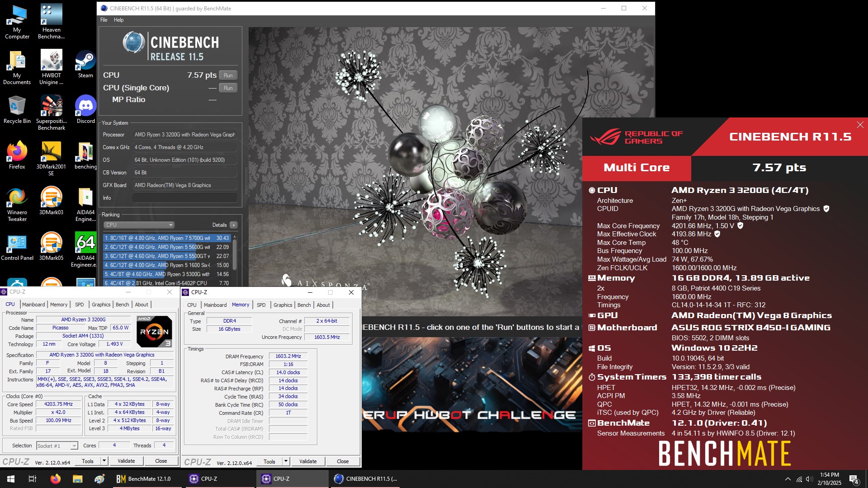Open the 3DMark2001 SE shortcut

pyautogui.click(x=51, y=159)
